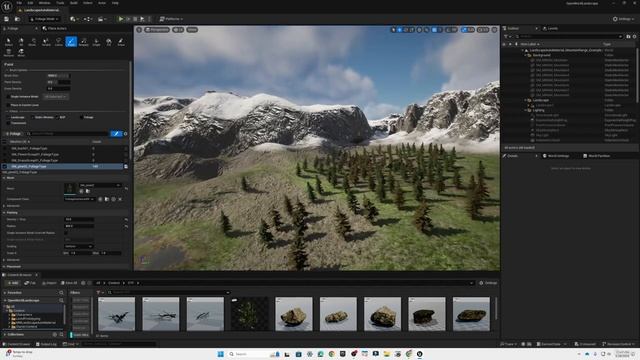Screen dimensions: 640x360
Task: Pick the Single instance foliage tool
Action: click(x=96, y=42)
